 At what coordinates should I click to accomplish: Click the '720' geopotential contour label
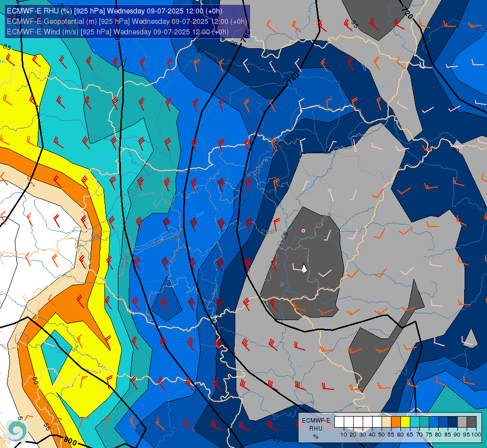coord(407,13)
